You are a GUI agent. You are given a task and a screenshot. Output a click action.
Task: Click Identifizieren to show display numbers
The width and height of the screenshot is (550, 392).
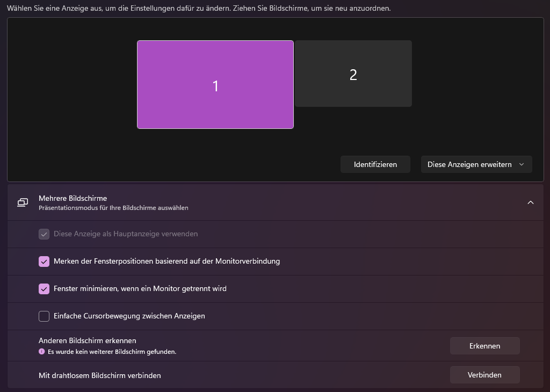[375, 164]
